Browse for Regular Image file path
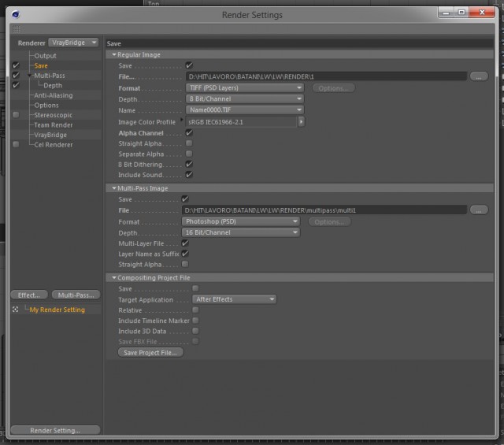The image size is (504, 445). [x=479, y=76]
